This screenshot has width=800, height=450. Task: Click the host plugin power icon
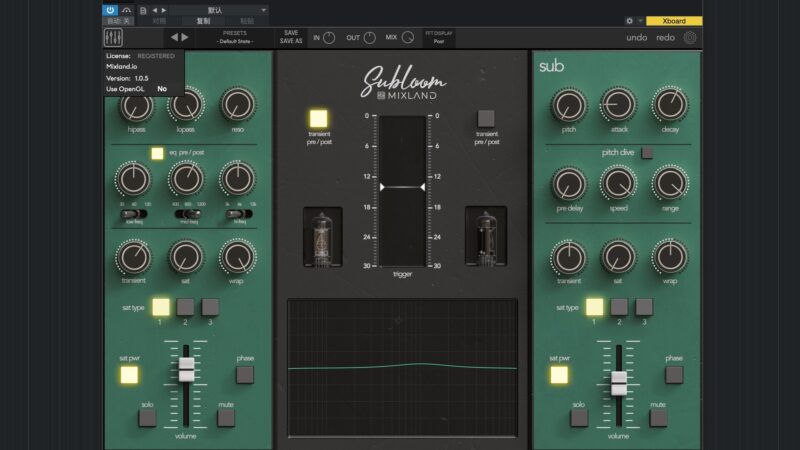[110, 9]
